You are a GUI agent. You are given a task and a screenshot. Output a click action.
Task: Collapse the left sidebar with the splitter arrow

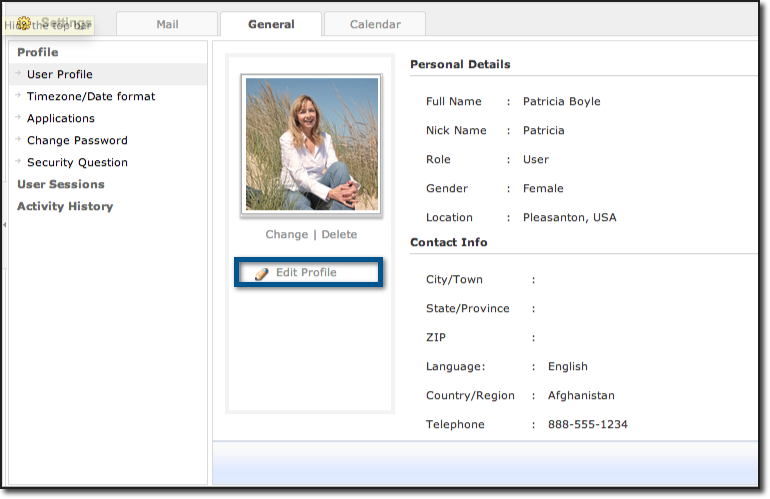click(4, 225)
